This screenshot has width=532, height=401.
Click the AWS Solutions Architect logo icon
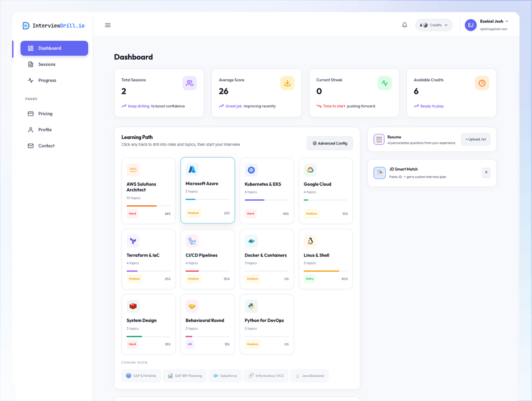pos(133,170)
